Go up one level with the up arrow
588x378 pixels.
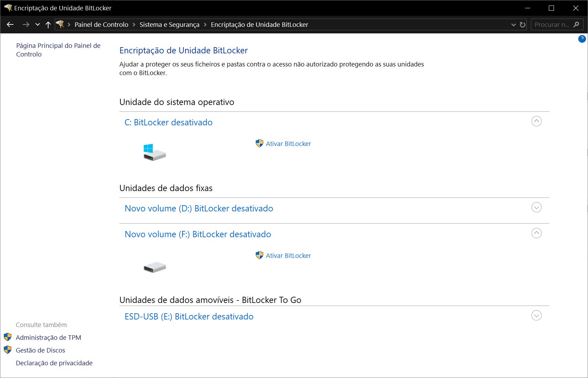[48, 24]
